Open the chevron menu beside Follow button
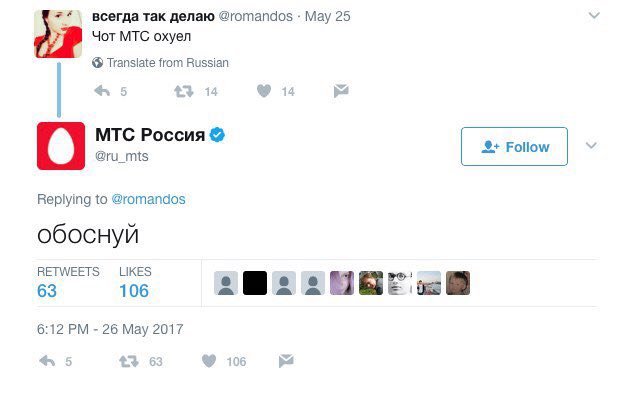 click(591, 145)
